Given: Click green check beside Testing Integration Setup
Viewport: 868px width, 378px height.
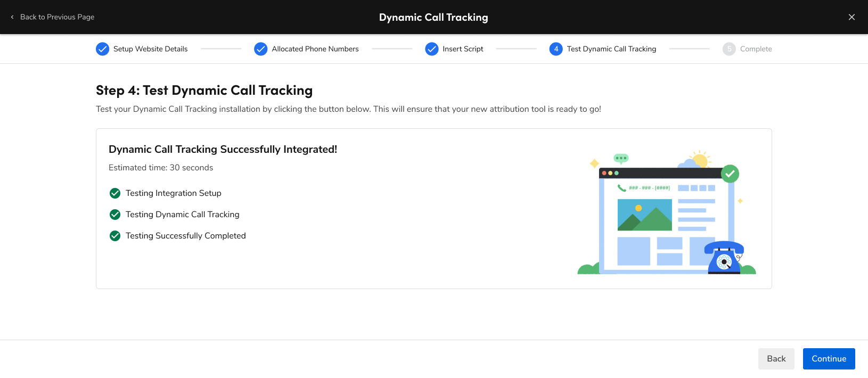Looking at the screenshot, I should pyautogui.click(x=115, y=193).
